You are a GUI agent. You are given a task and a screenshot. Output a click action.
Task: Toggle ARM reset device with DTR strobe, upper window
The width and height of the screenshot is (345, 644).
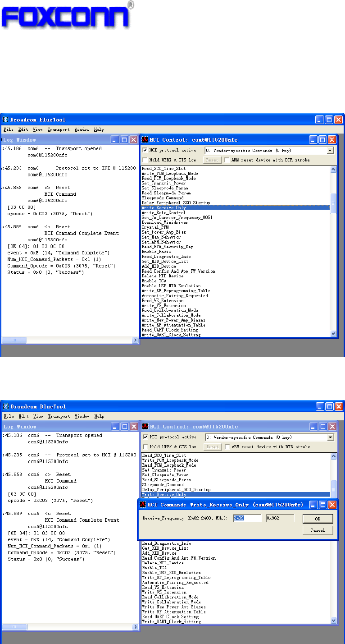point(227,160)
